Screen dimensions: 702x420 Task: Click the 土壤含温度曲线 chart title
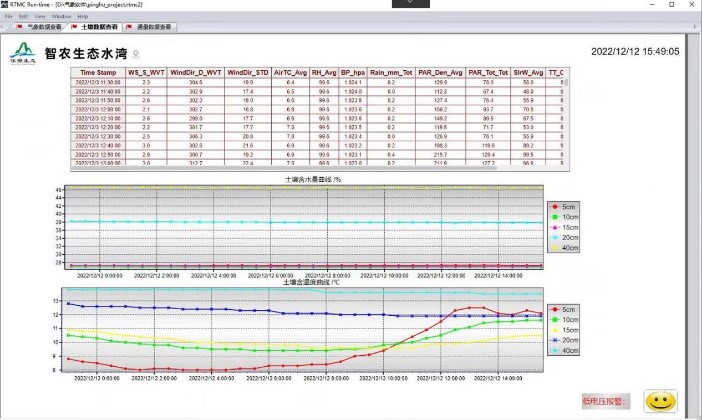pos(312,282)
